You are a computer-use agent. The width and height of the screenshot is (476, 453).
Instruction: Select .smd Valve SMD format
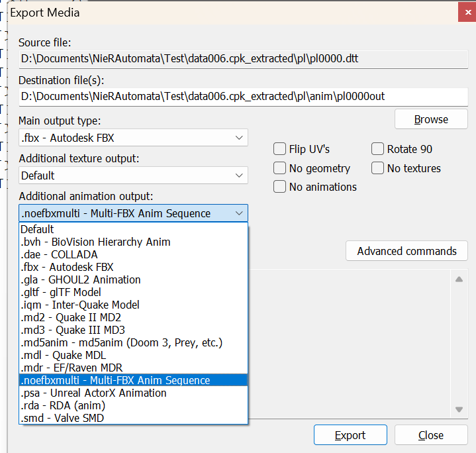point(62,418)
